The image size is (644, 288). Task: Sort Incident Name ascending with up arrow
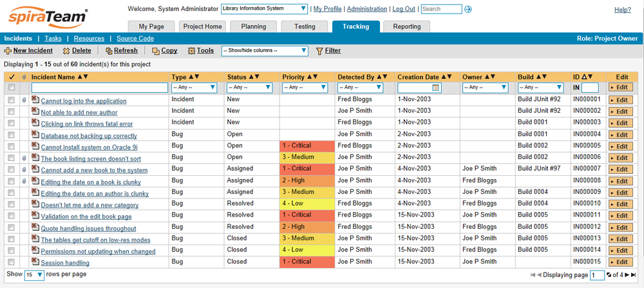click(x=80, y=77)
